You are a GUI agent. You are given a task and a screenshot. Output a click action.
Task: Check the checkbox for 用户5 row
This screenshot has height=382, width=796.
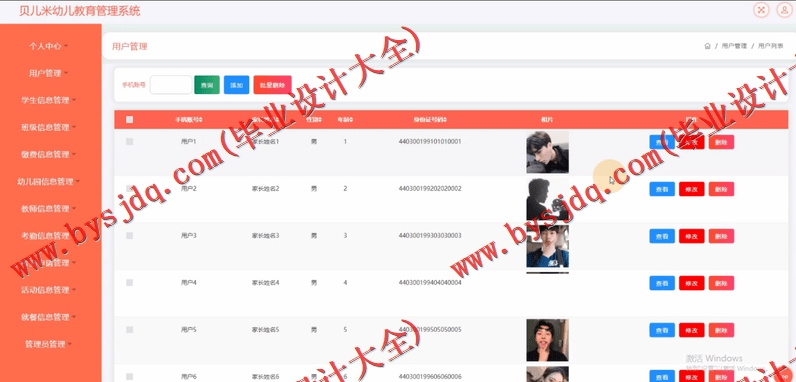[129, 330]
